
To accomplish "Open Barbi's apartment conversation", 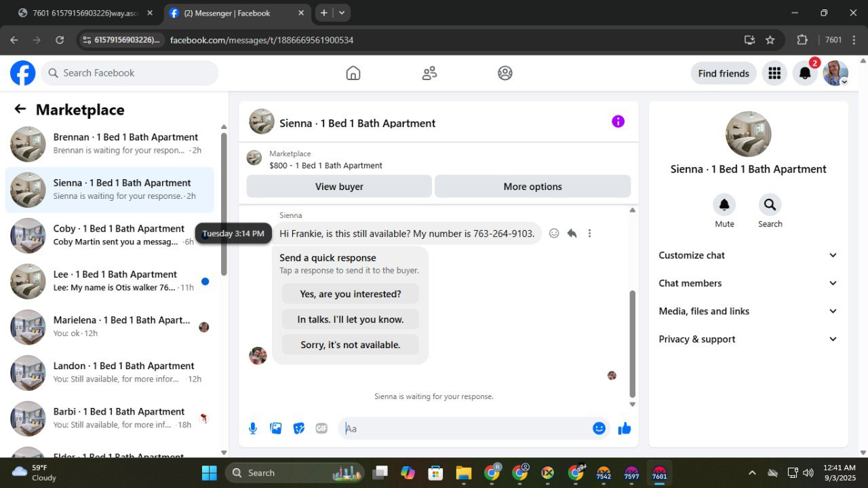I will [x=110, y=418].
